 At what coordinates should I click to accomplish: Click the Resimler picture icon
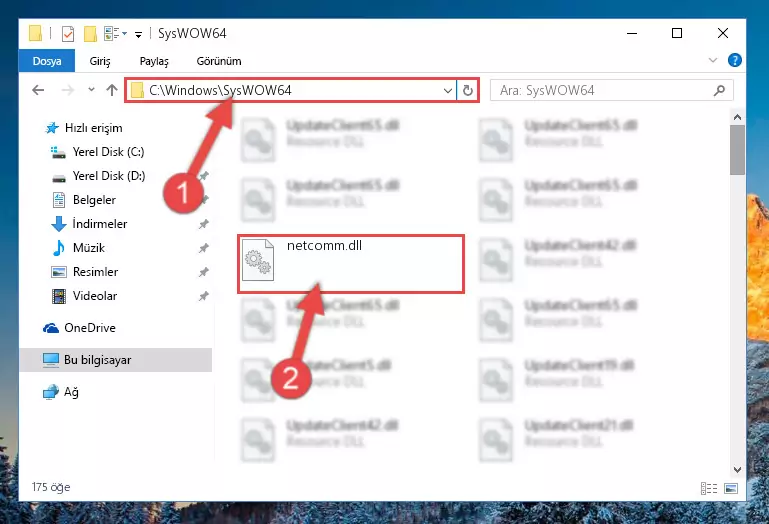[x=59, y=272]
